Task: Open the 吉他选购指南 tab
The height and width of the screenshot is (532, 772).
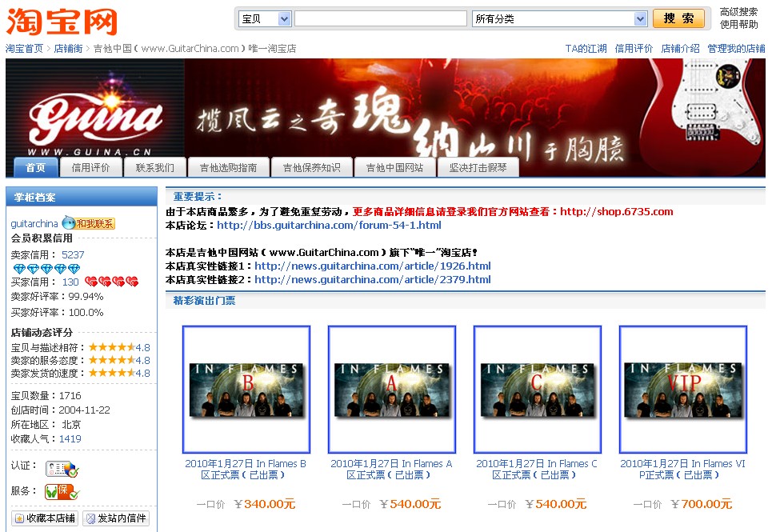Action: point(228,167)
